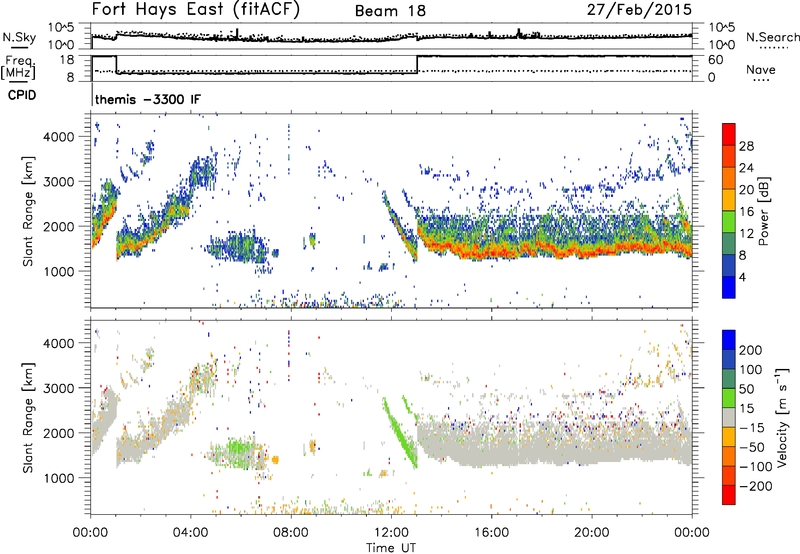Click the '2000' tick of the power panel
This screenshot has height=554, width=800.
click(x=58, y=226)
